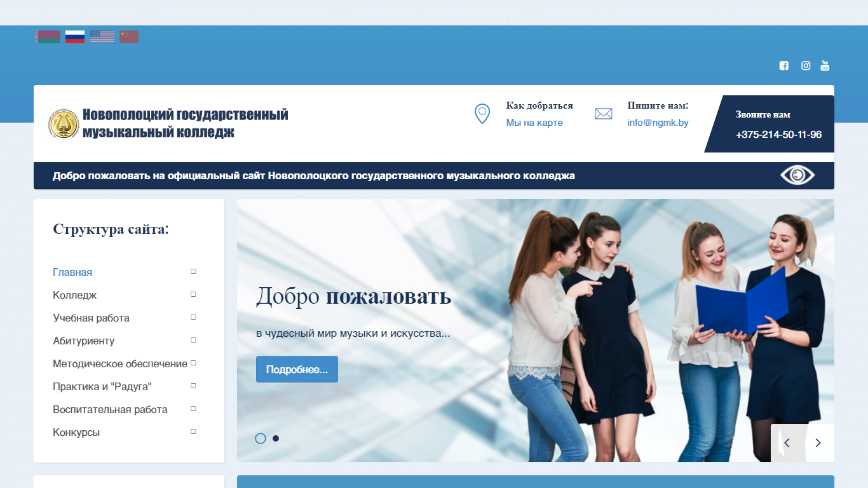Open the Воспитательная работа menu item

click(x=110, y=409)
